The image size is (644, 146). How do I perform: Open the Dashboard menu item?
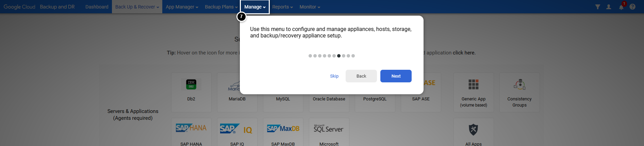(x=97, y=7)
